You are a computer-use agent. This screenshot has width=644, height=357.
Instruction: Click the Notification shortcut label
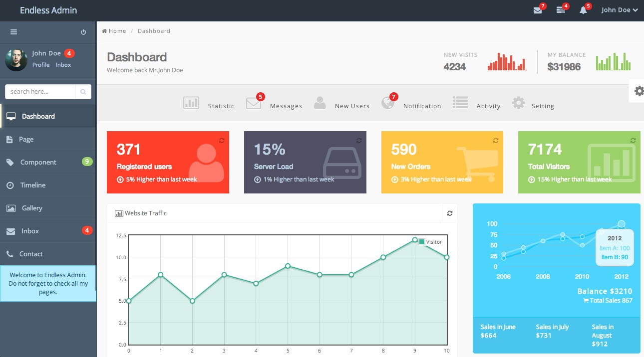pyautogui.click(x=422, y=106)
